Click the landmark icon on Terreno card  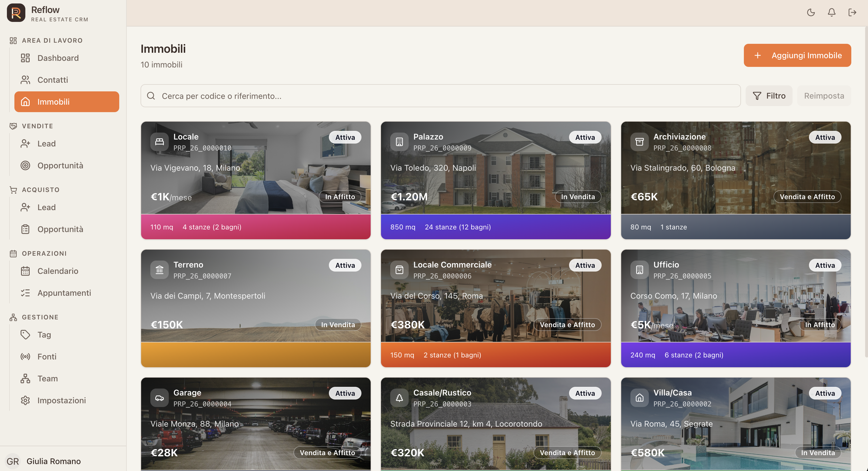pos(159,270)
